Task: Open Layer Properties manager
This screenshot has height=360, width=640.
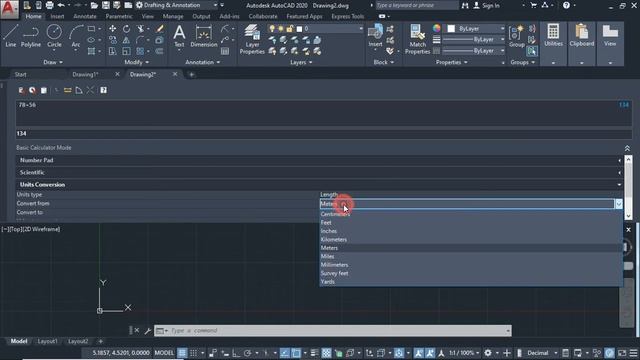Action: tap(252, 39)
